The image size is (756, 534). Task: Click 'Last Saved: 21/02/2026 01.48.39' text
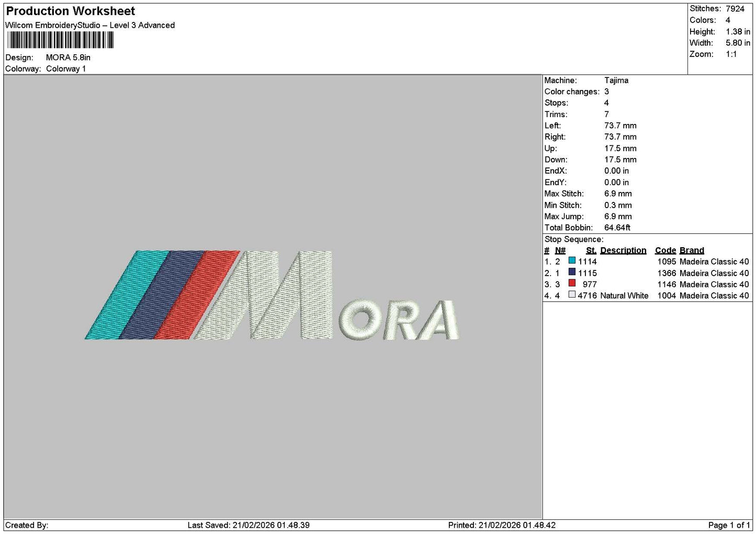pyautogui.click(x=249, y=525)
